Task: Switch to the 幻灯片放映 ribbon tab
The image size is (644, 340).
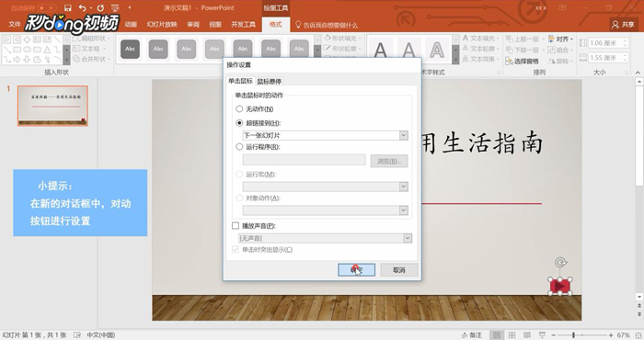Action: pos(162,25)
